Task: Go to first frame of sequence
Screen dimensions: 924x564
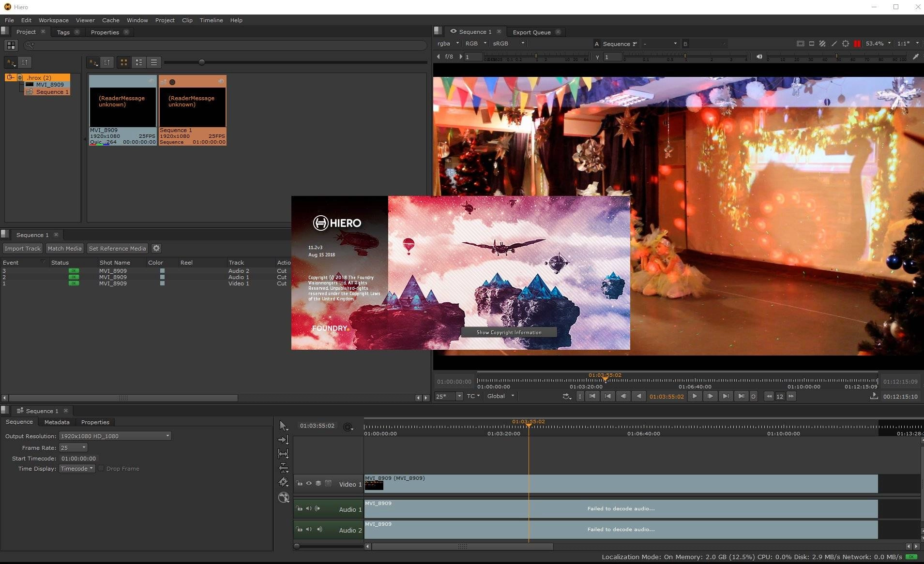Action: click(x=592, y=396)
